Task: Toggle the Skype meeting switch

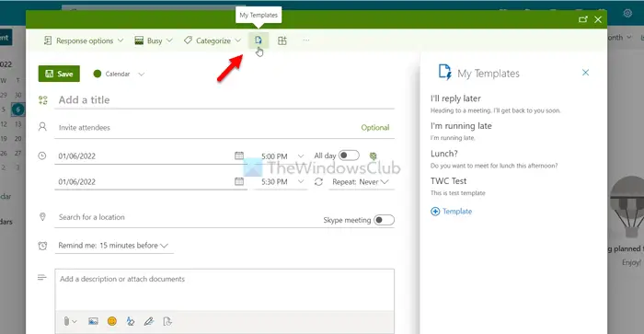Action: 384,220
